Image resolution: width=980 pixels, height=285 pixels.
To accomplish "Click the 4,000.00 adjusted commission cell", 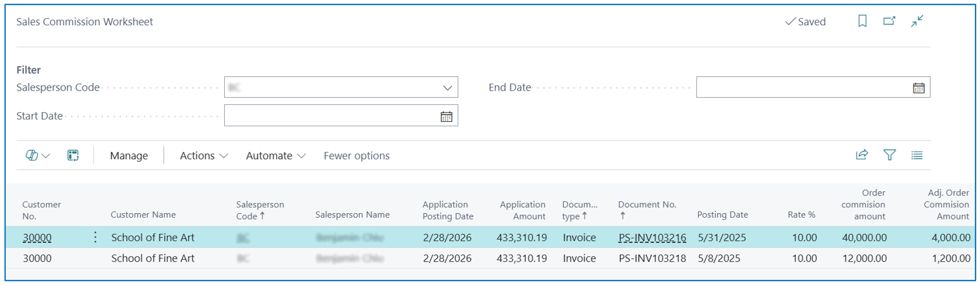I will [950, 238].
